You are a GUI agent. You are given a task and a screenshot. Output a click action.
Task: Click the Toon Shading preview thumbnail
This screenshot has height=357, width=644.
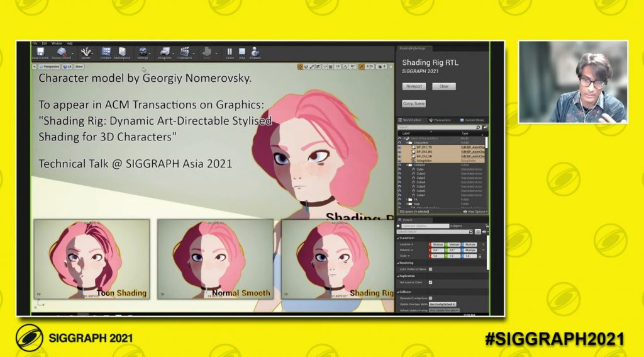point(92,259)
